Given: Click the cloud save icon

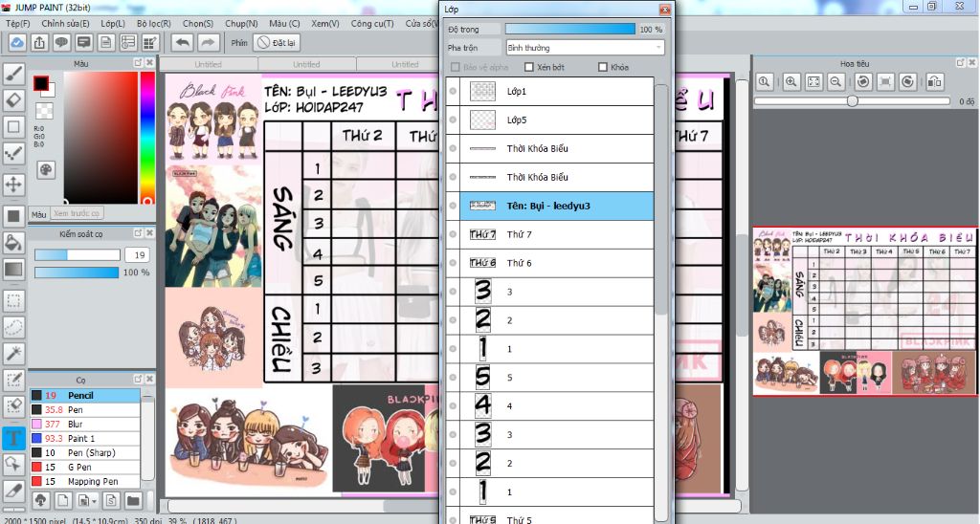Looking at the screenshot, I should 17,42.
